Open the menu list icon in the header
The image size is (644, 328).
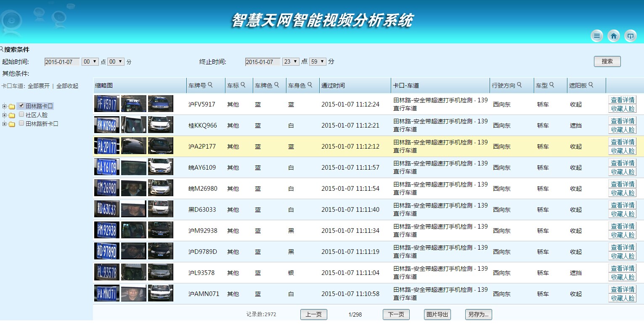[596, 36]
